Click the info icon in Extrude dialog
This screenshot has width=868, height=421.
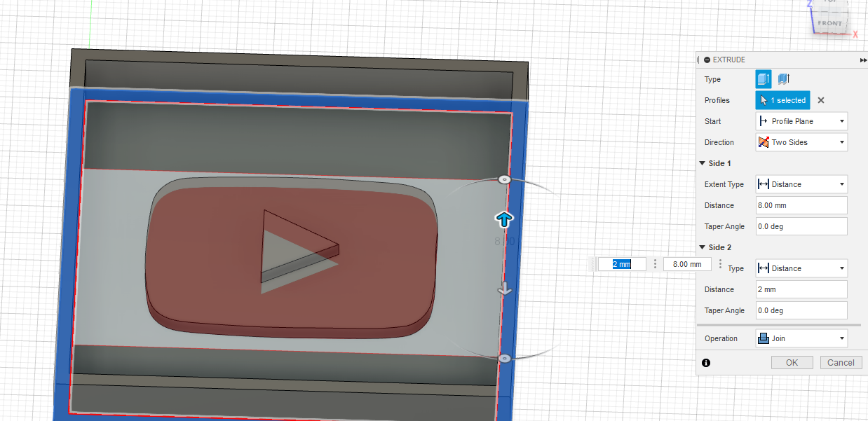click(x=706, y=363)
